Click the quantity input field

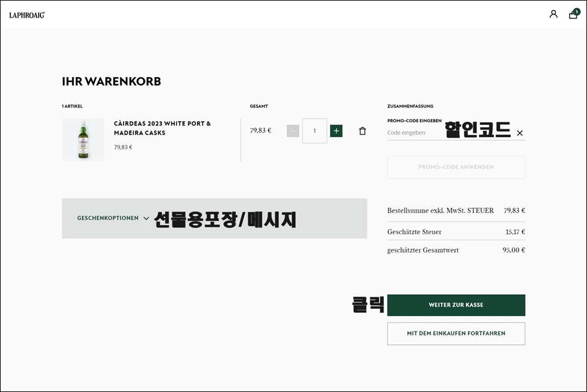[314, 131]
